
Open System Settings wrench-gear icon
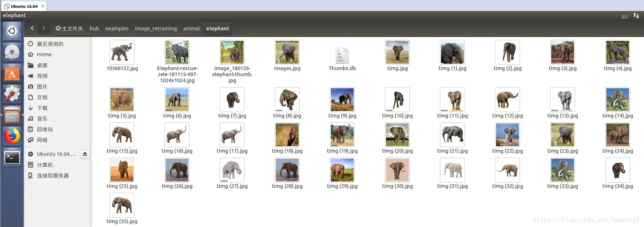(x=12, y=94)
